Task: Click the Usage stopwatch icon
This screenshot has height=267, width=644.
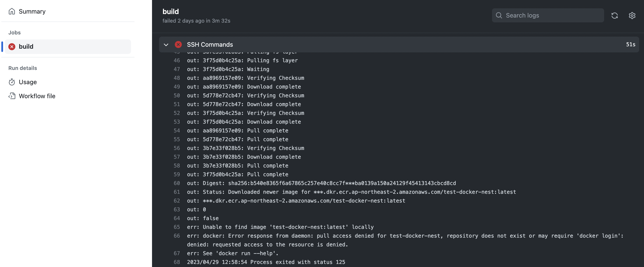Action: point(12,82)
